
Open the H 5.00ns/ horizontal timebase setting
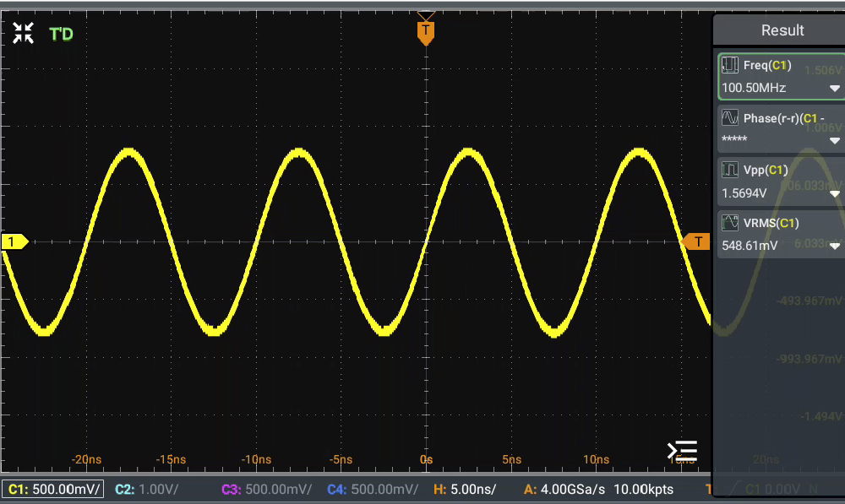point(464,489)
